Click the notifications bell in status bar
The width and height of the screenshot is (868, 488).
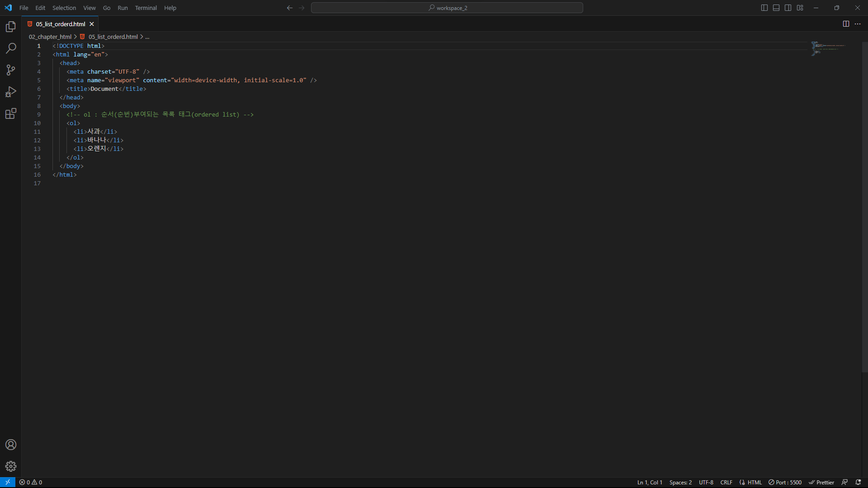pos(858,482)
